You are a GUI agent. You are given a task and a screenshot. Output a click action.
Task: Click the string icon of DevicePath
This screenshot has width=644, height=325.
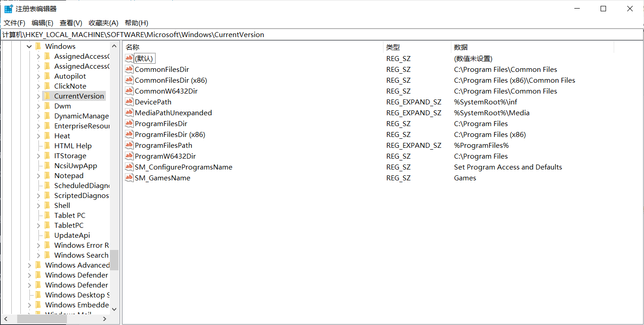[x=129, y=102]
